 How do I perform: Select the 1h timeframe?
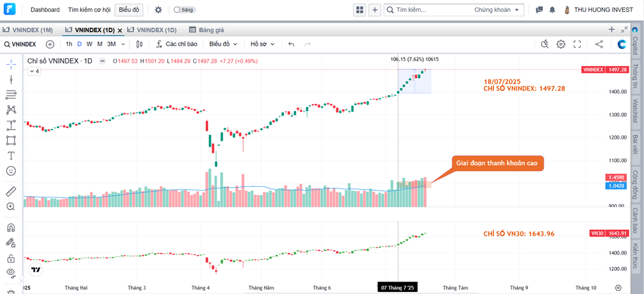[x=69, y=44]
